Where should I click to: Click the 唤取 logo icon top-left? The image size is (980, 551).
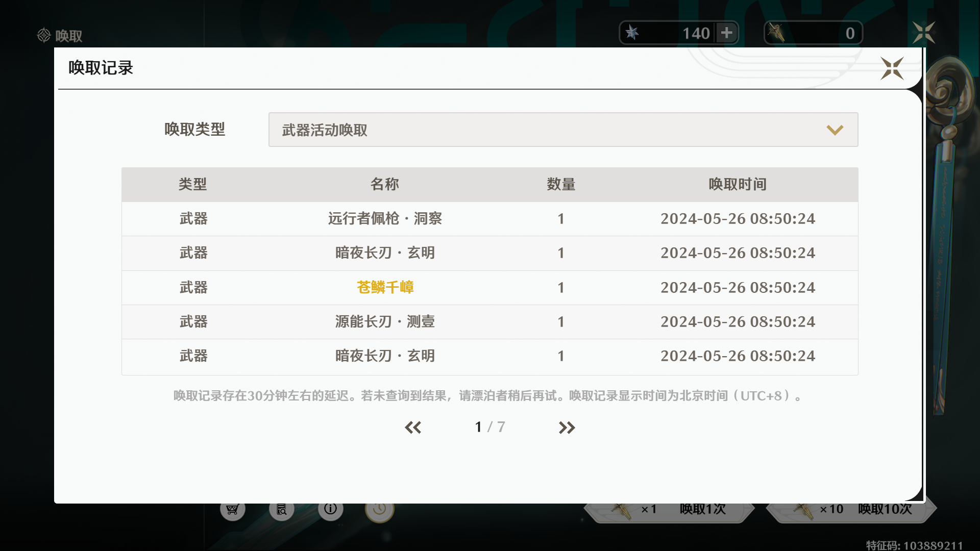tap(44, 35)
